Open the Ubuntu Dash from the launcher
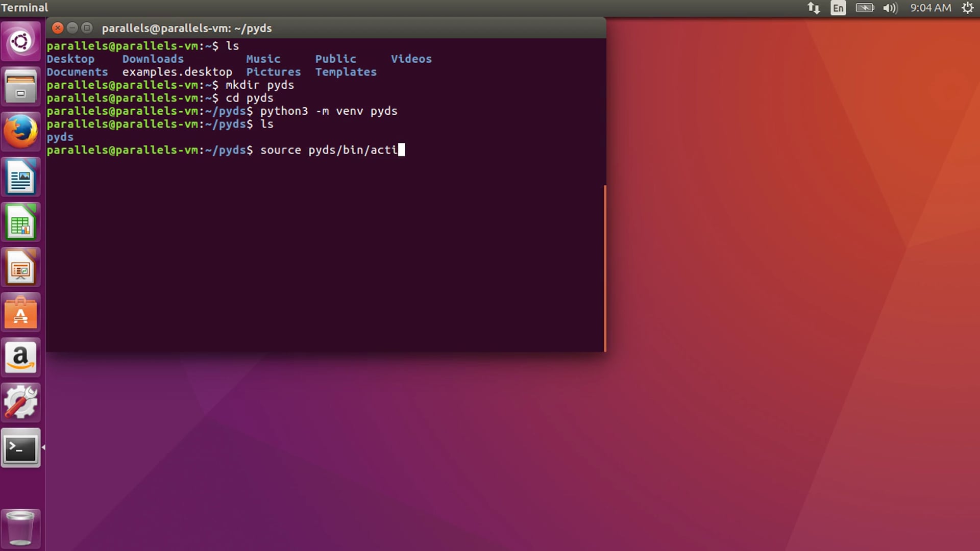This screenshot has height=551, width=980. pyautogui.click(x=21, y=41)
